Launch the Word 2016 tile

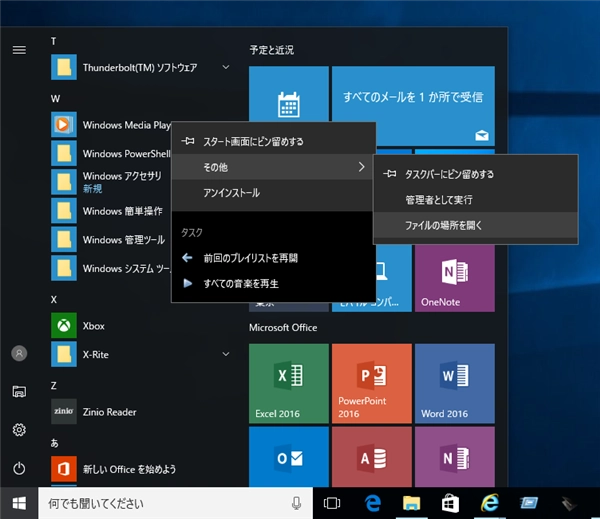(x=455, y=384)
